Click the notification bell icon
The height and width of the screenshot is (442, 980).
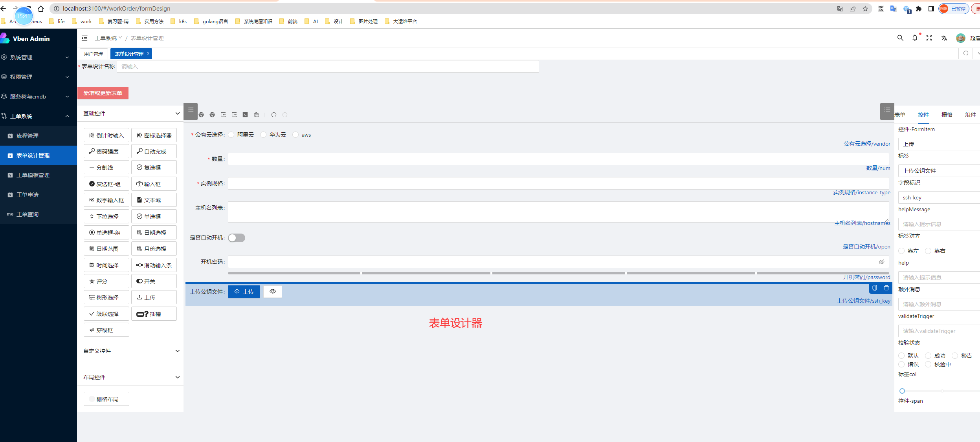coord(915,38)
